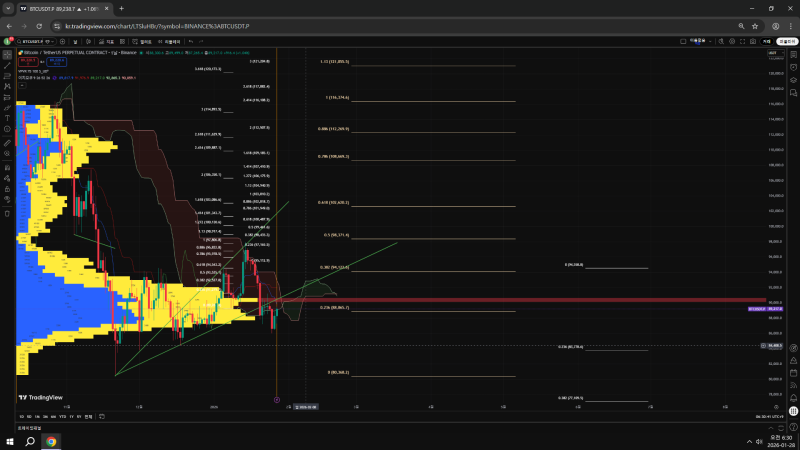Image resolution: width=800 pixels, height=450 pixels.
Task: Select the brush drawing tool
Action: coord(7,108)
